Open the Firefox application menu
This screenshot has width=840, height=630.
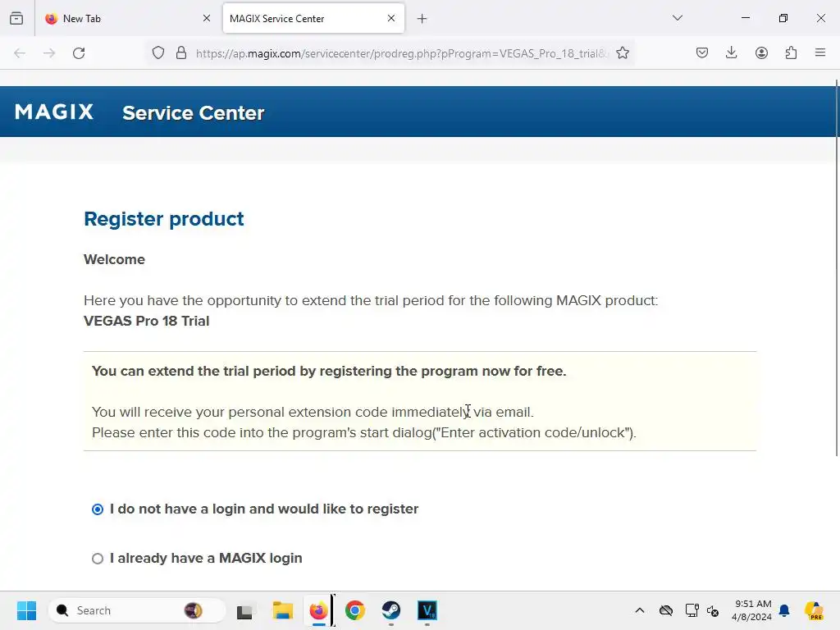pos(820,52)
